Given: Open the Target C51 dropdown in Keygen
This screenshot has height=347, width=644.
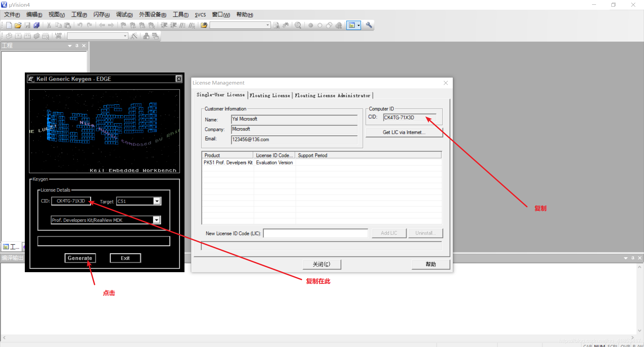Looking at the screenshot, I should 157,201.
